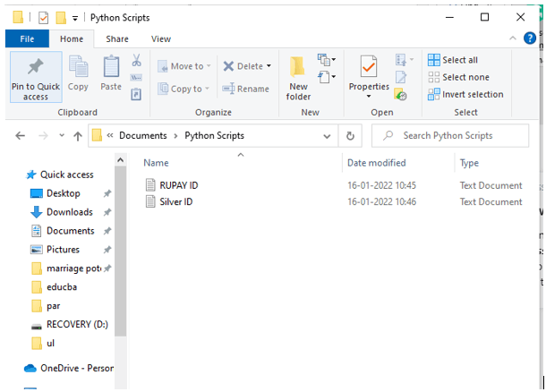Switch to the Home tab
Screen dimensions: 546x392
(x=72, y=38)
